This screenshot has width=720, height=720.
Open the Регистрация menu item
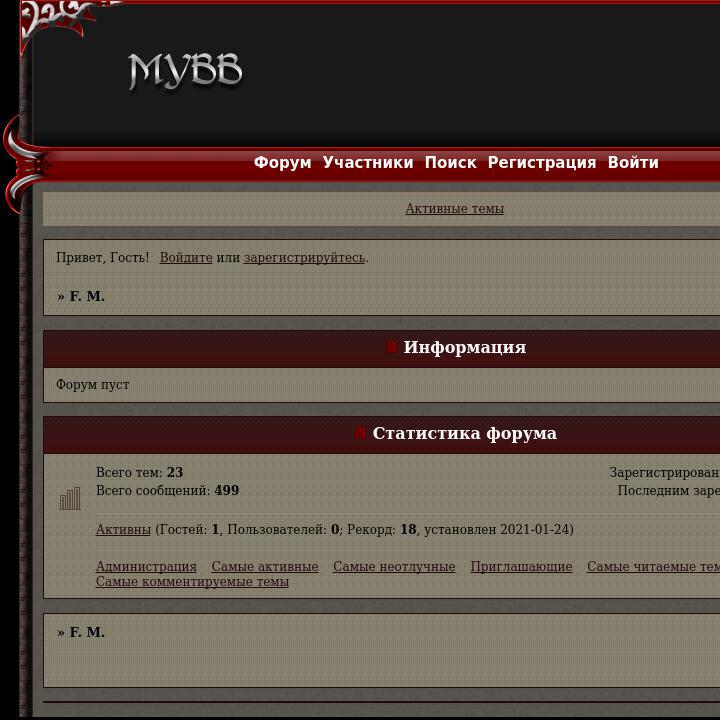[x=542, y=163]
